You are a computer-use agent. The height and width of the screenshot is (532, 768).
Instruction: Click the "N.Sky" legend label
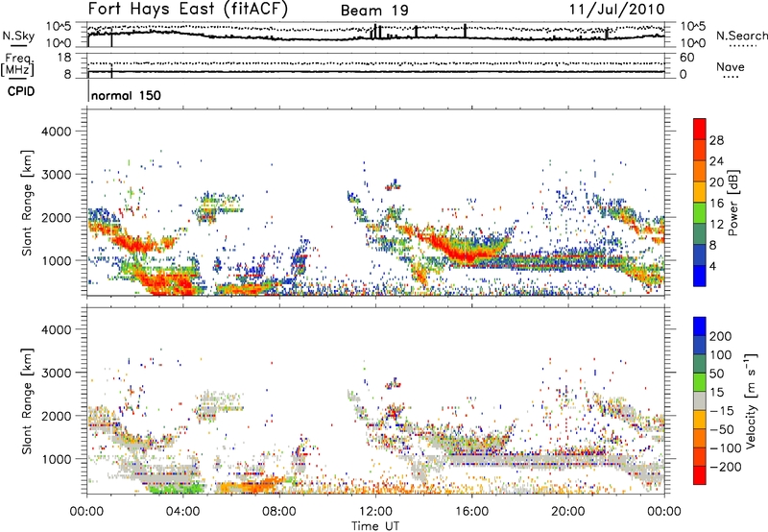click(18, 36)
